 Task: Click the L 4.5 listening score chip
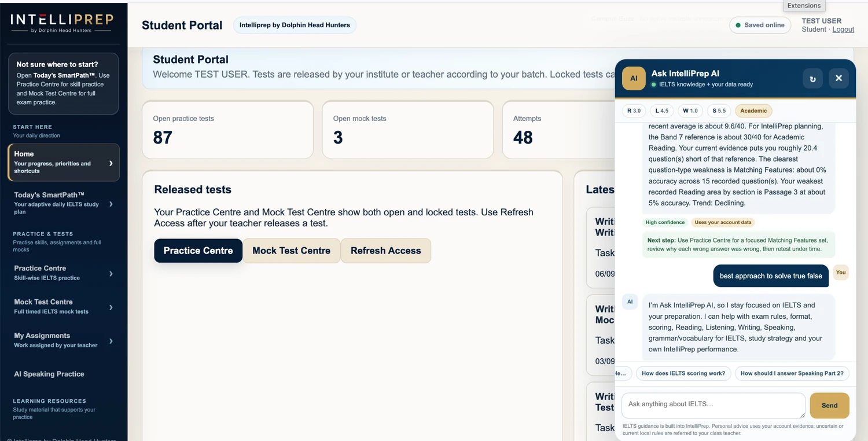[662, 111]
